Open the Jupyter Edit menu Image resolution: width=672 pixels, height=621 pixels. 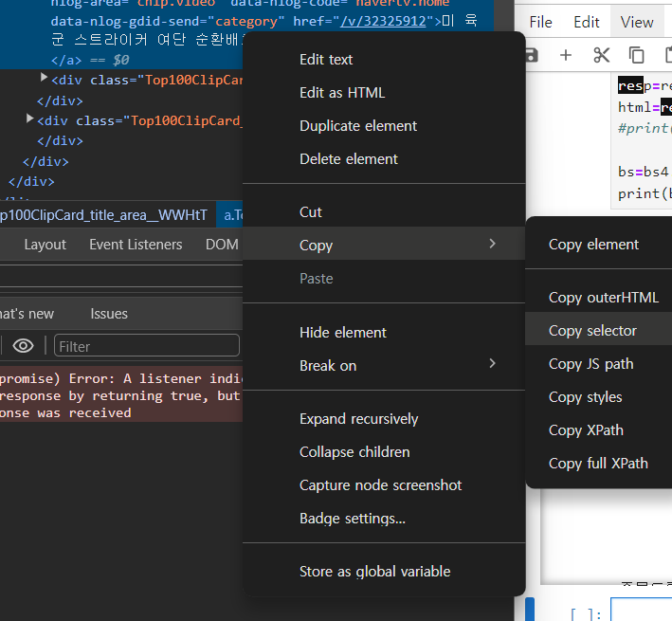[x=587, y=23]
